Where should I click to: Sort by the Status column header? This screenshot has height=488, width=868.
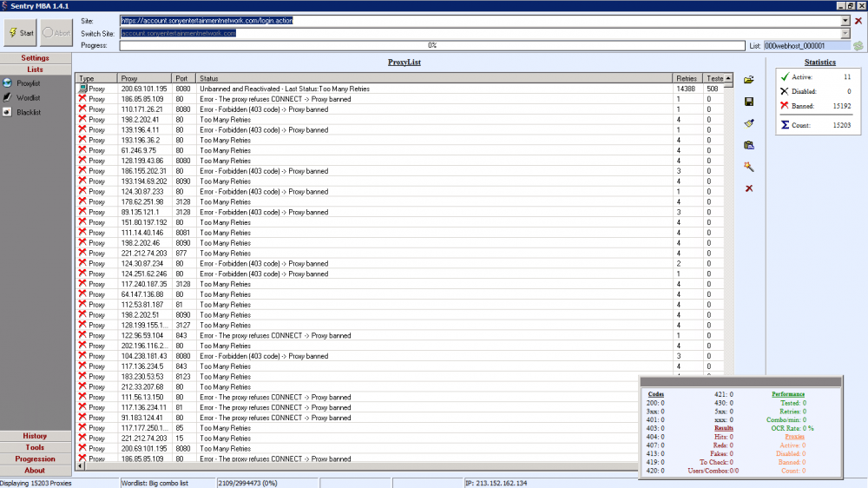coord(434,78)
